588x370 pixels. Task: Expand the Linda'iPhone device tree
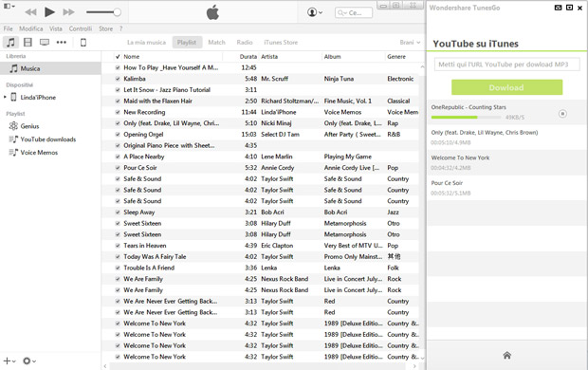click(5, 97)
